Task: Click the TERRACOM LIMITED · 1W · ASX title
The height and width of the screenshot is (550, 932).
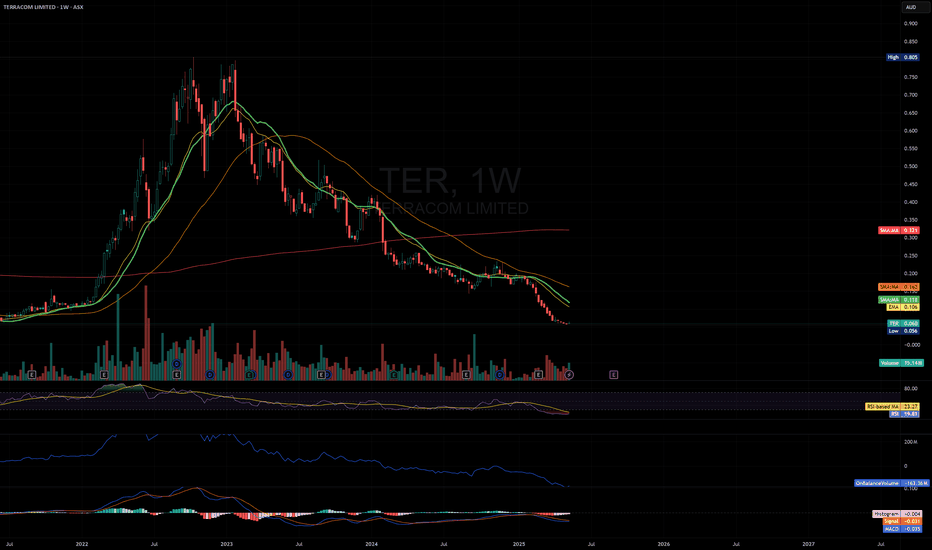Action: [43, 7]
